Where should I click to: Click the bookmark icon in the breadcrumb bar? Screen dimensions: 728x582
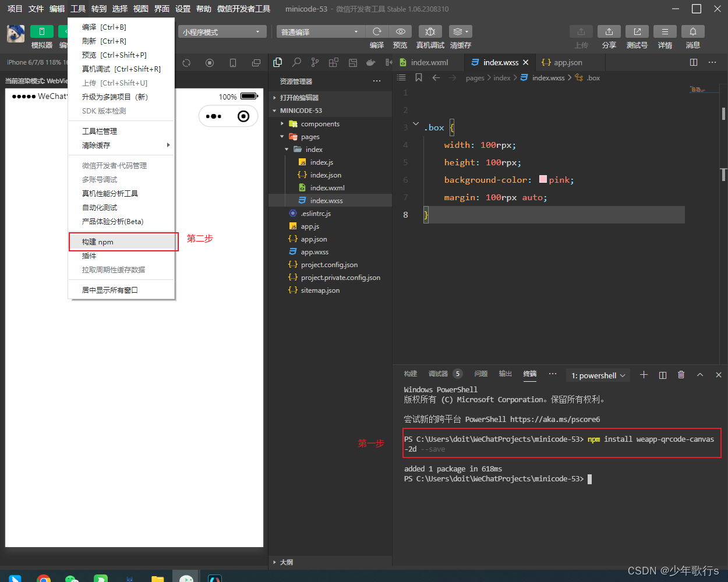point(419,77)
